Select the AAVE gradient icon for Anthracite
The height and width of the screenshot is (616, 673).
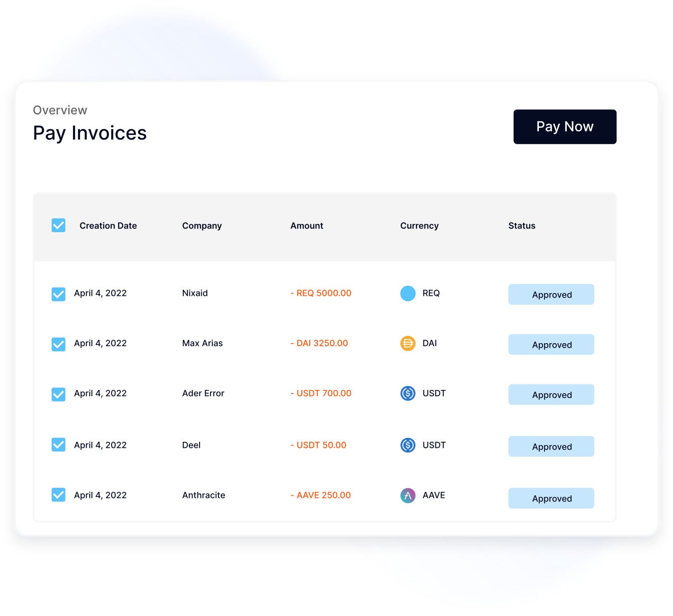pyautogui.click(x=407, y=495)
